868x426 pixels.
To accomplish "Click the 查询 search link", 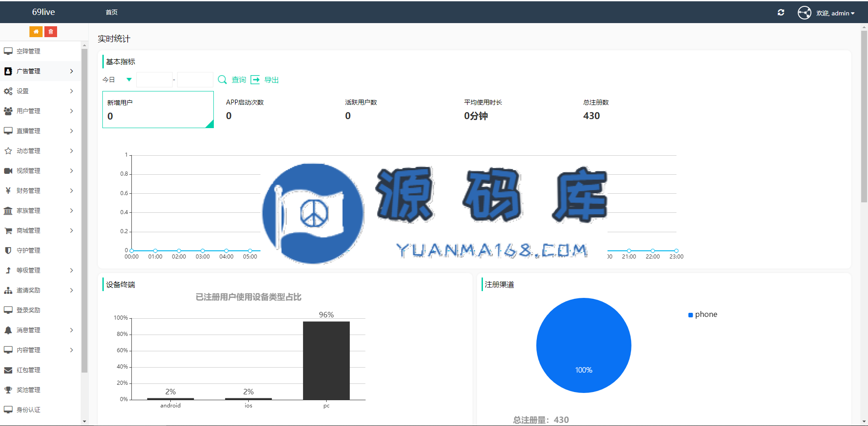I will pos(239,80).
